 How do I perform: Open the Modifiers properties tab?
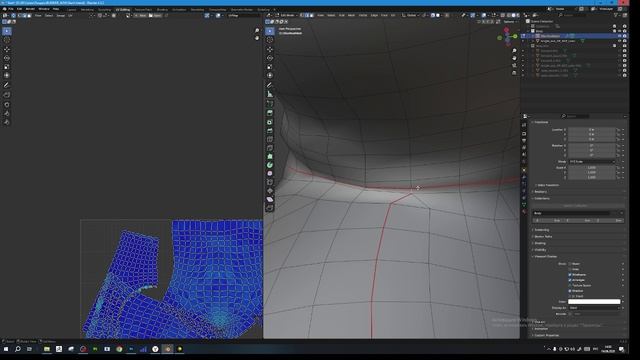[524, 176]
